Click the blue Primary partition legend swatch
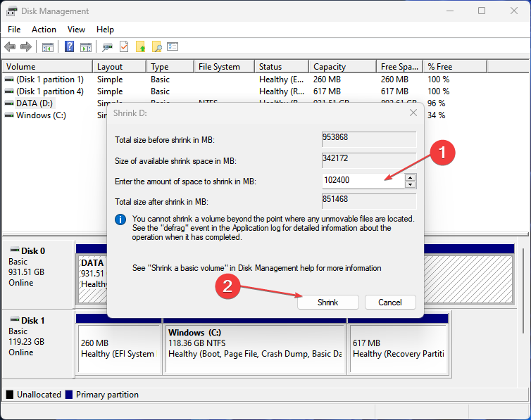 [x=69, y=394]
